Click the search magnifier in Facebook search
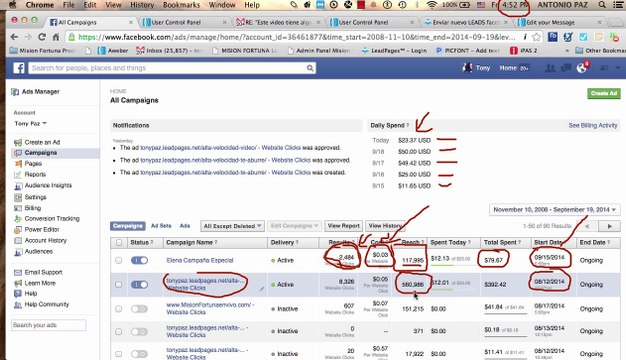The image size is (626, 360). 310,68
